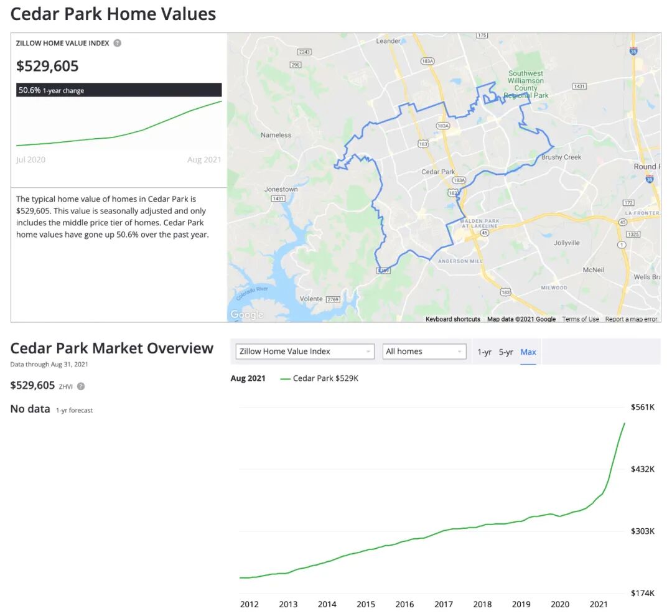The height and width of the screenshot is (616, 672).
Task: Select the 1-yr time range tab
Action: pos(484,352)
